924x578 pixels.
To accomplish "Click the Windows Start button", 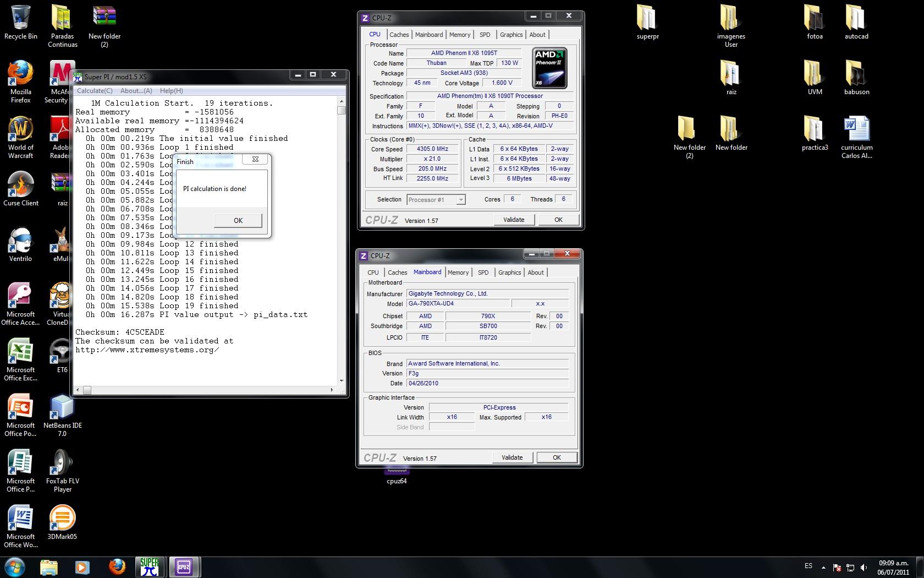I will pyautogui.click(x=15, y=567).
